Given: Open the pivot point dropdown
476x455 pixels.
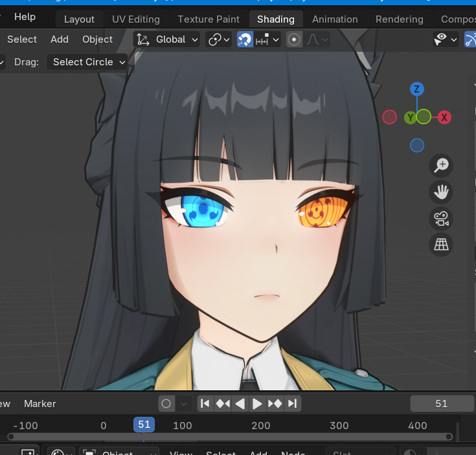Looking at the screenshot, I should pos(219,39).
